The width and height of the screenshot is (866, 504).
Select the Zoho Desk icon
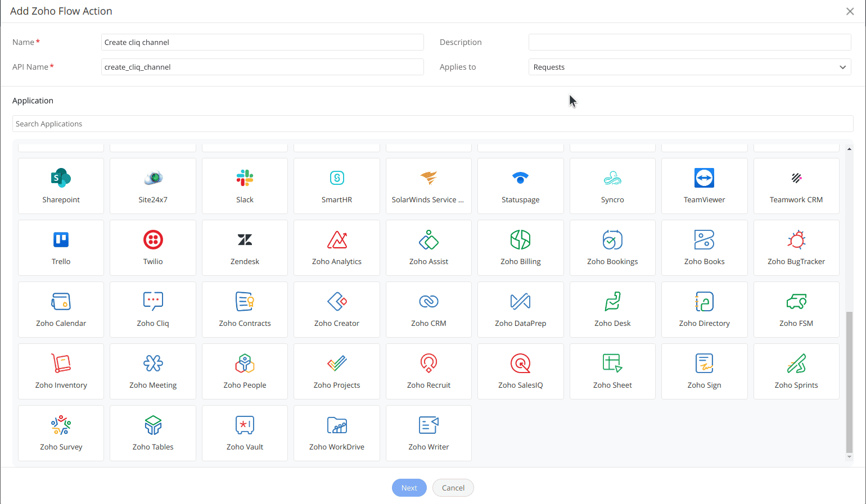[612, 310]
